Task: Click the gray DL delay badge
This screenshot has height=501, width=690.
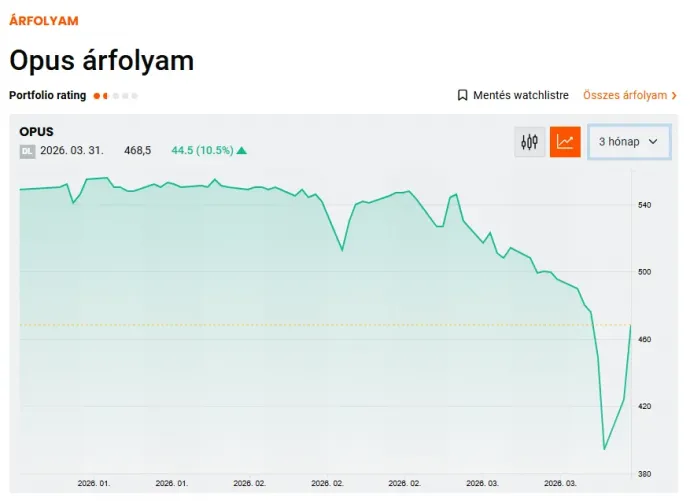Action: [27, 151]
